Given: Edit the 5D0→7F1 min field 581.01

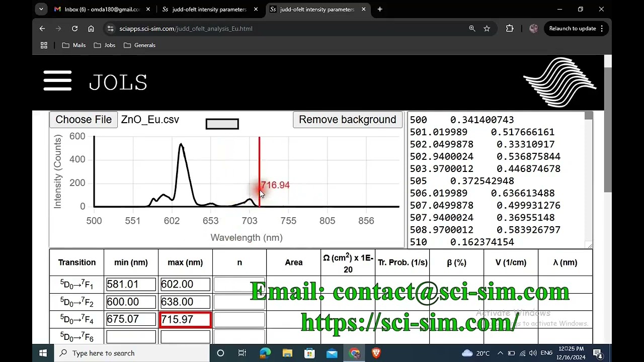Looking at the screenshot, I should click(131, 285).
